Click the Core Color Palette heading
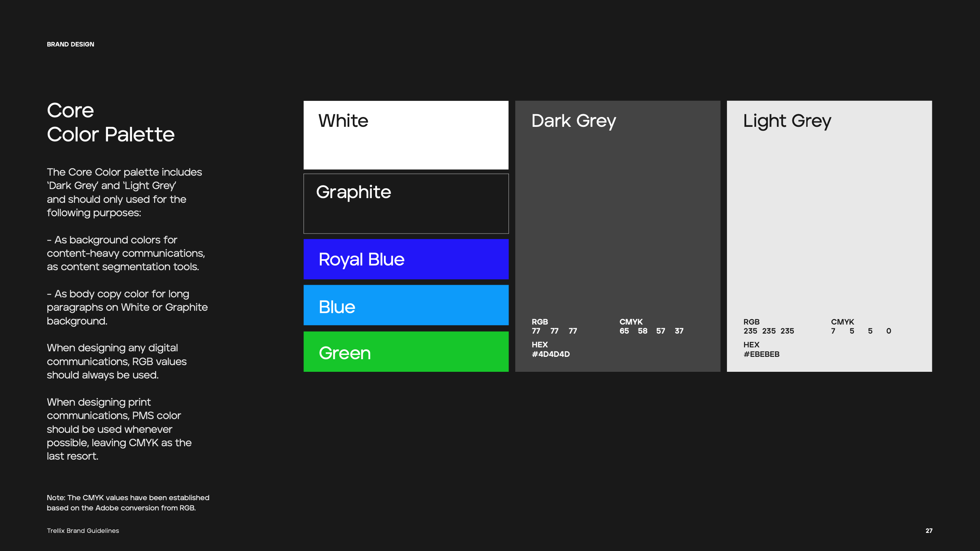This screenshot has width=980, height=551. pos(110,122)
